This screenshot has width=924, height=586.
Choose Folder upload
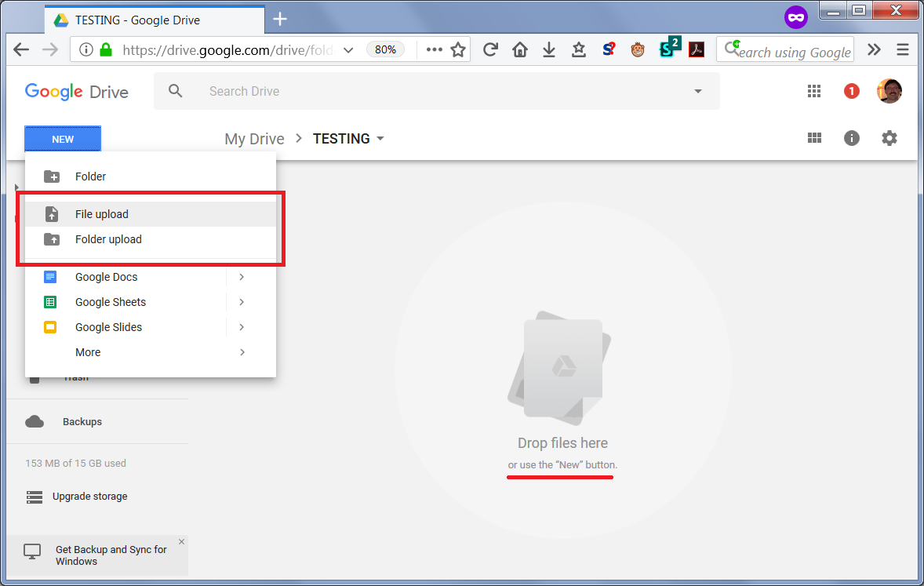(151, 239)
